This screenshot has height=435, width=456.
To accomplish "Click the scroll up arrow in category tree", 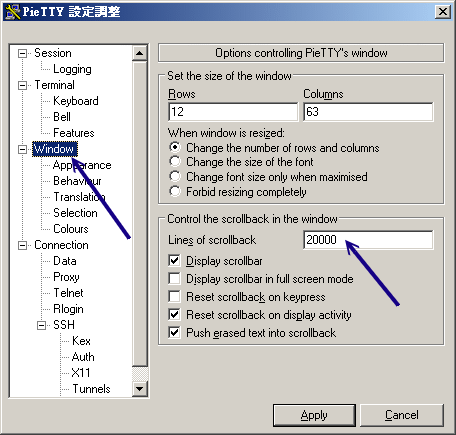I will click(140, 53).
